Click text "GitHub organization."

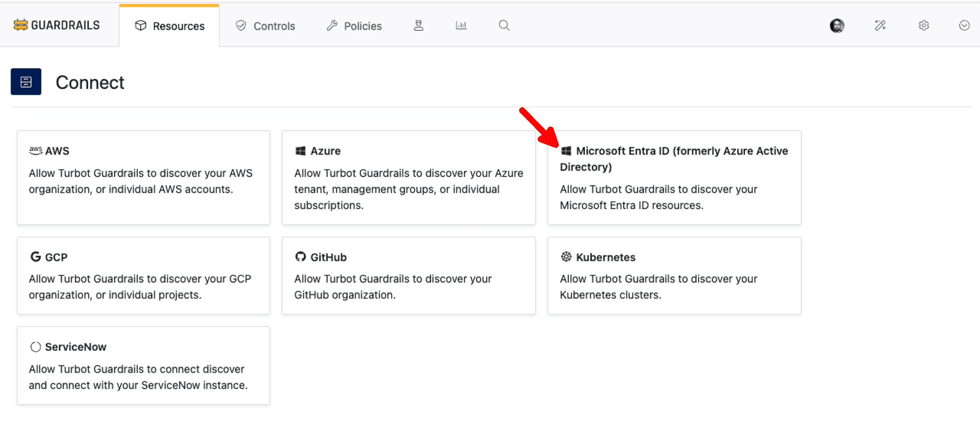345,295
